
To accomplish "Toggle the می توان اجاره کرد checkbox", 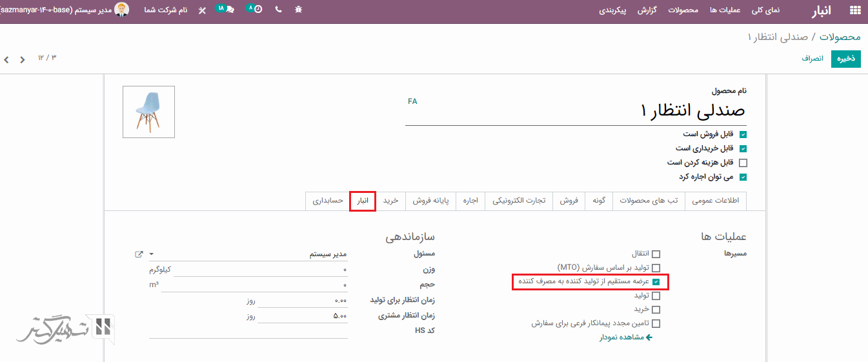I will click(743, 177).
